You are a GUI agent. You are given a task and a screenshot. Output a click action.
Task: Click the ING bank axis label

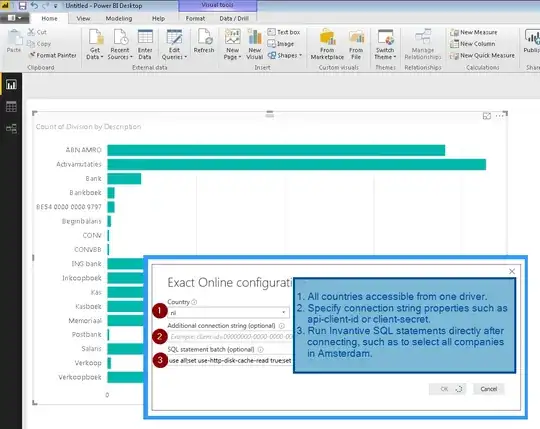86,264
